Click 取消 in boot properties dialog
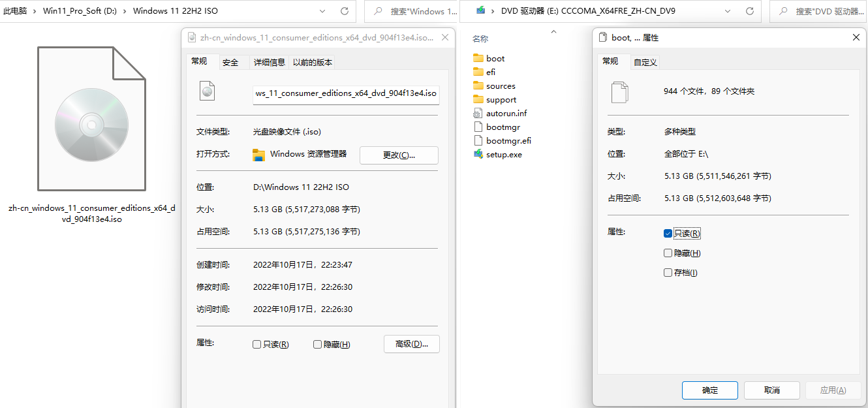The image size is (868, 408). click(772, 390)
